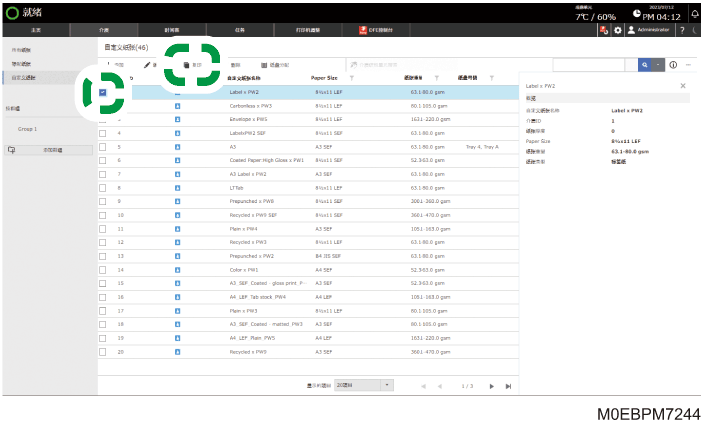Select the A4_LEF_Tab stock_PW4 row name
704x425 pixels.
pyautogui.click(x=258, y=297)
